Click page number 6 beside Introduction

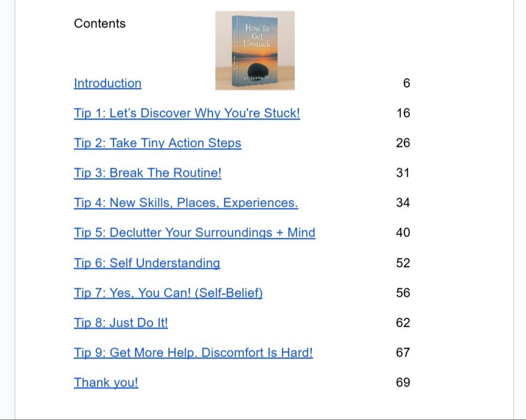click(x=406, y=83)
